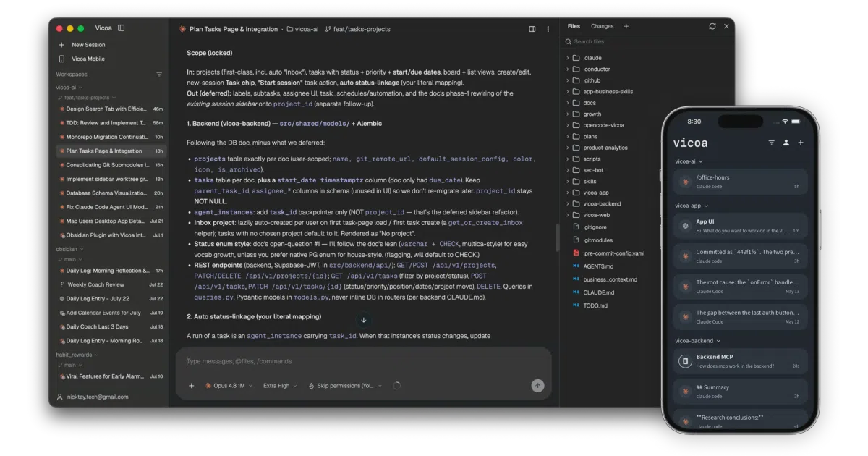Open the /office-hours session card on phone
Image resolution: width=868 pixels, height=456 pixels.
point(740,182)
